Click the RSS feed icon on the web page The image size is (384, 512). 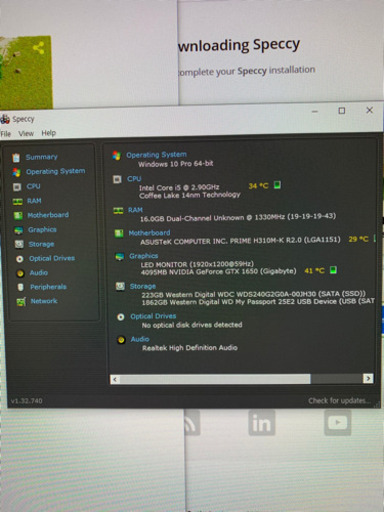pos(191,423)
